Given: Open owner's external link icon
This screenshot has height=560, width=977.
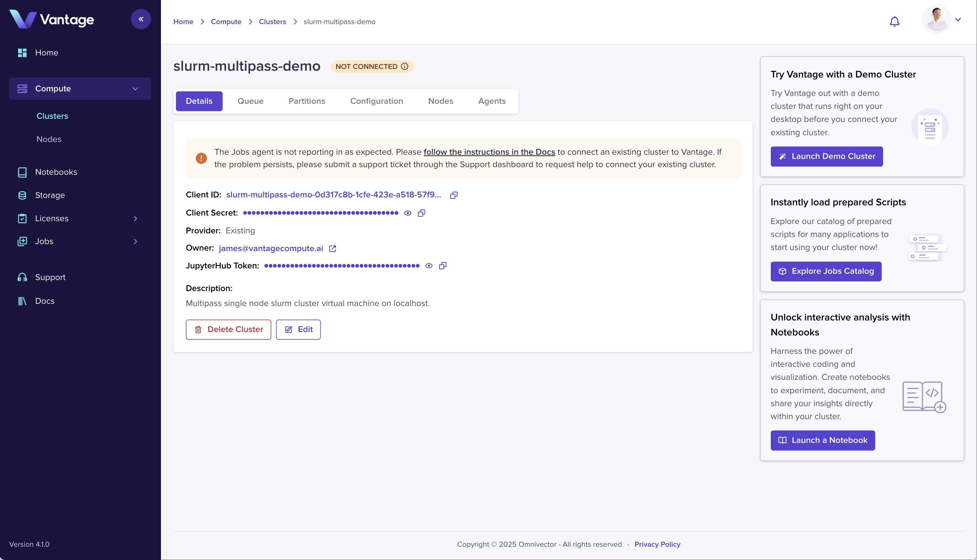Looking at the screenshot, I should [333, 249].
